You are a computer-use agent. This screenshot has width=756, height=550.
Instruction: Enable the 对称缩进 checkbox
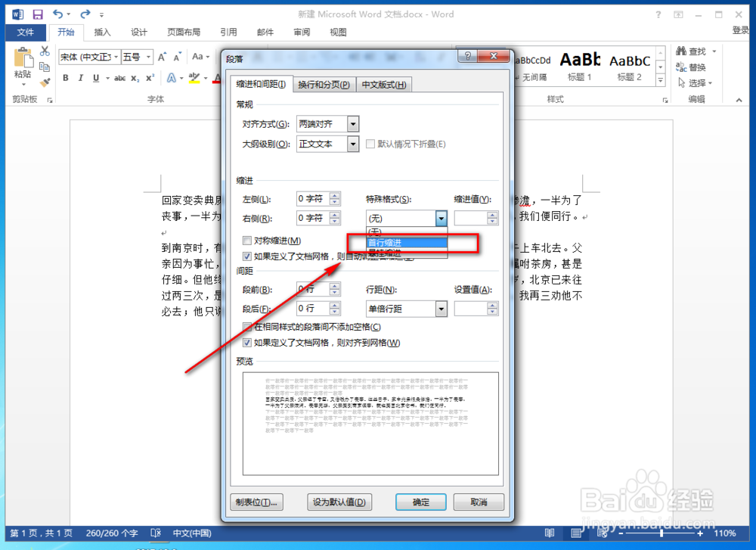point(247,241)
